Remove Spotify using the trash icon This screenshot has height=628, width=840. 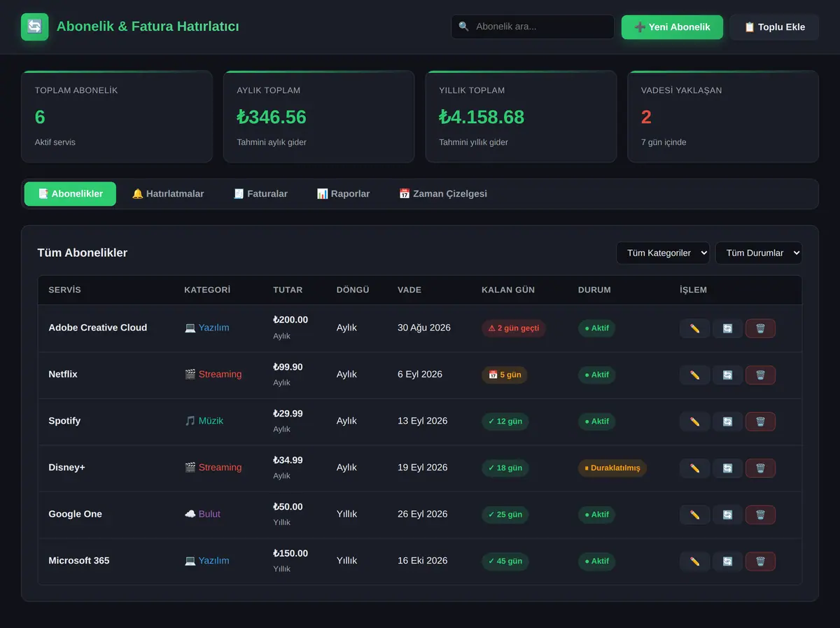pyautogui.click(x=760, y=421)
